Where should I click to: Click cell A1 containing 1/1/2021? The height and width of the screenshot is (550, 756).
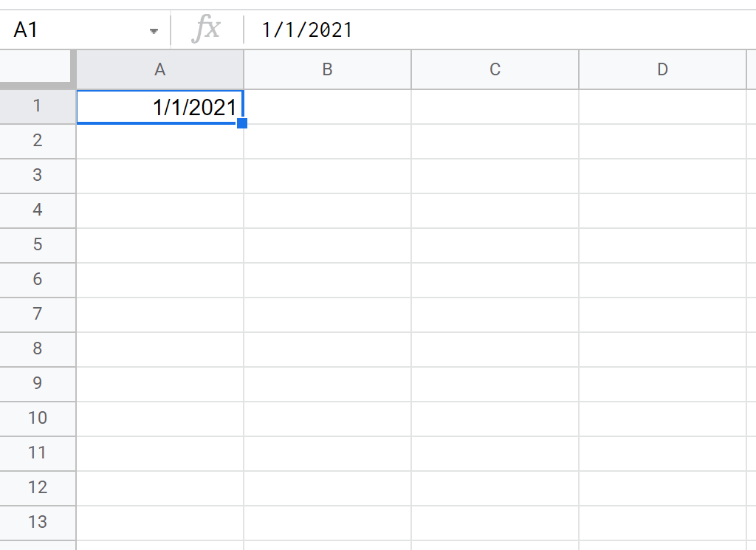click(160, 107)
